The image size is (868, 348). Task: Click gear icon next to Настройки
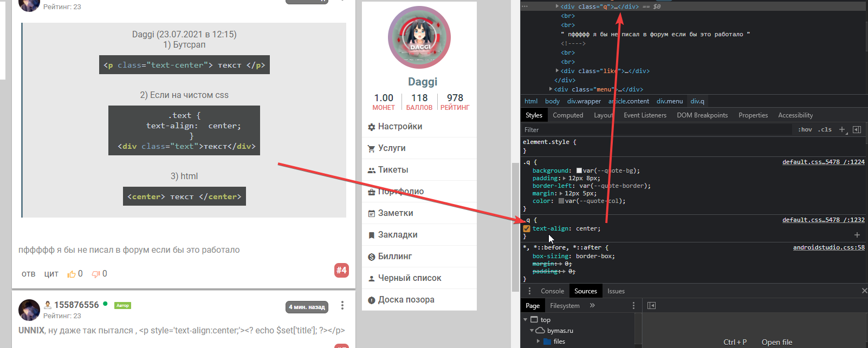[x=371, y=127]
